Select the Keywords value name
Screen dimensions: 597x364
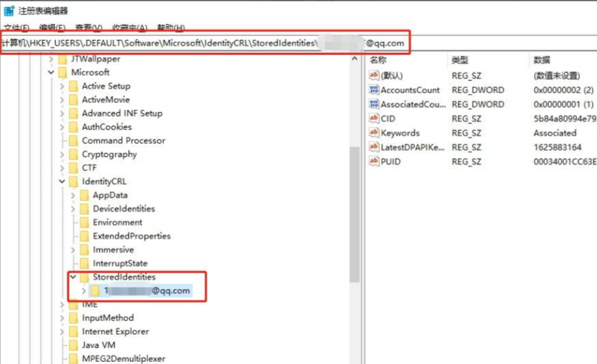coord(400,133)
